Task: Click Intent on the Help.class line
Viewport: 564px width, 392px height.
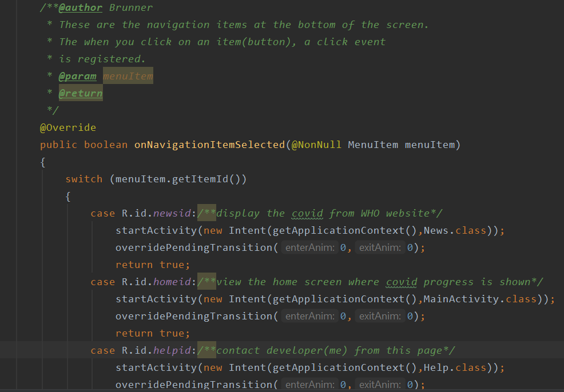Action: click(x=247, y=367)
